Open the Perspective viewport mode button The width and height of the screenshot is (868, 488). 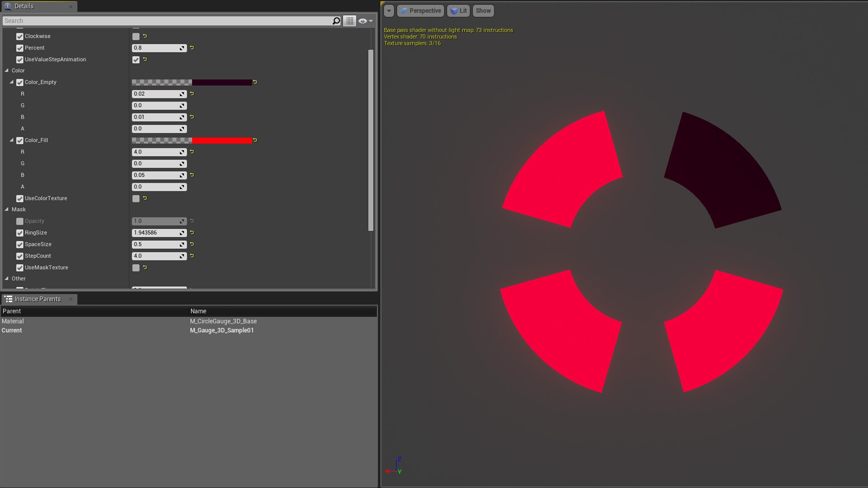pyautogui.click(x=420, y=11)
